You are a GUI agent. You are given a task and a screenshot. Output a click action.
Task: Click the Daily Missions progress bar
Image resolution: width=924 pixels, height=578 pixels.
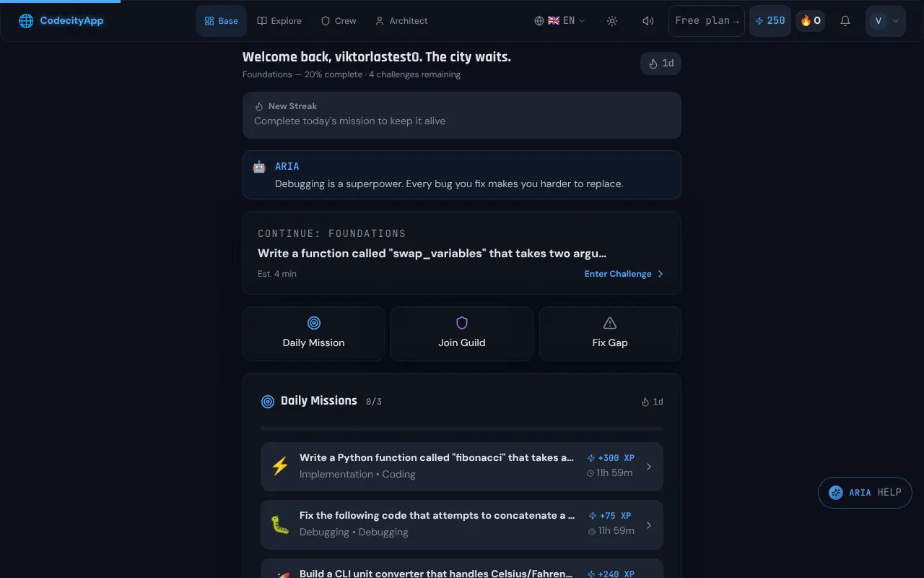[x=462, y=428]
